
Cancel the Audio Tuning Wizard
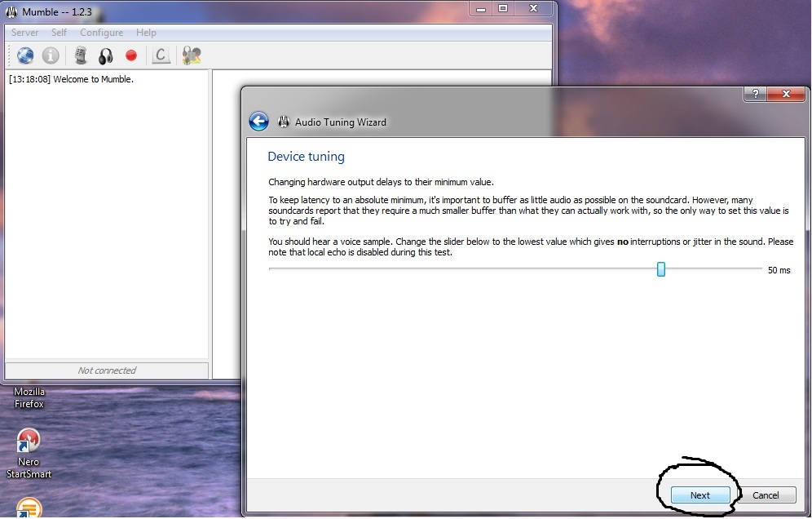(x=766, y=495)
